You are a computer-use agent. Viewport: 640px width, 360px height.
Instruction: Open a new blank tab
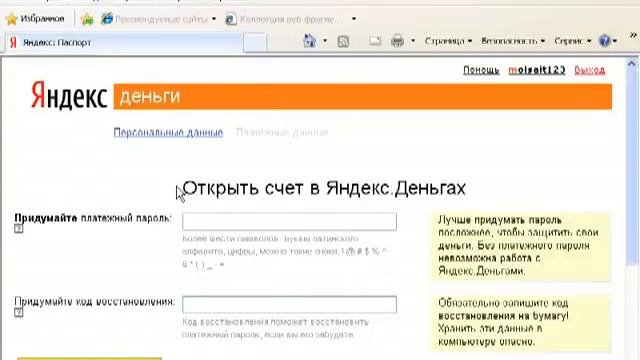[x=255, y=43]
